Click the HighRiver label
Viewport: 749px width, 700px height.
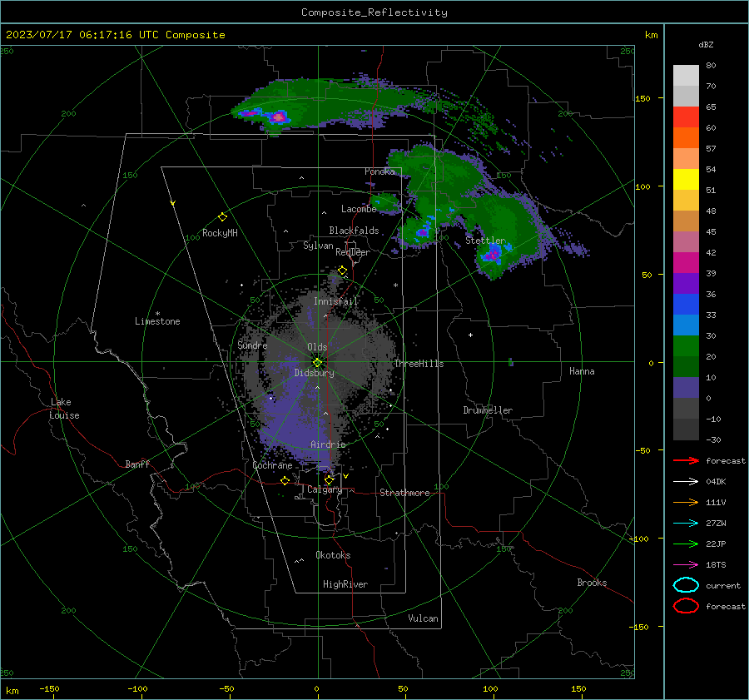[345, 584]
